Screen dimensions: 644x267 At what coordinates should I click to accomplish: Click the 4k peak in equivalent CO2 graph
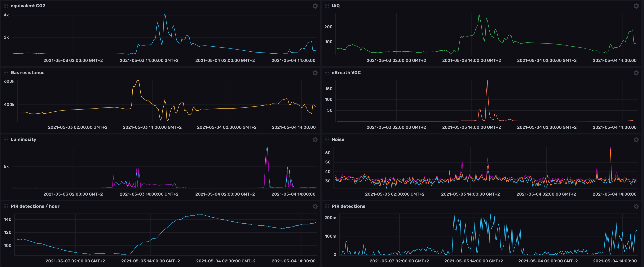(x=165, y=14)
